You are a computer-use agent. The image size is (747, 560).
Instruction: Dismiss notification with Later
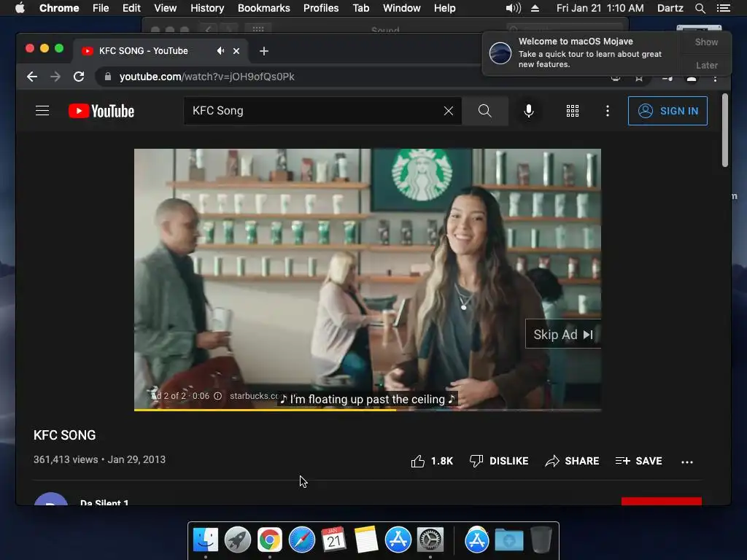click(x=706, y=65)
